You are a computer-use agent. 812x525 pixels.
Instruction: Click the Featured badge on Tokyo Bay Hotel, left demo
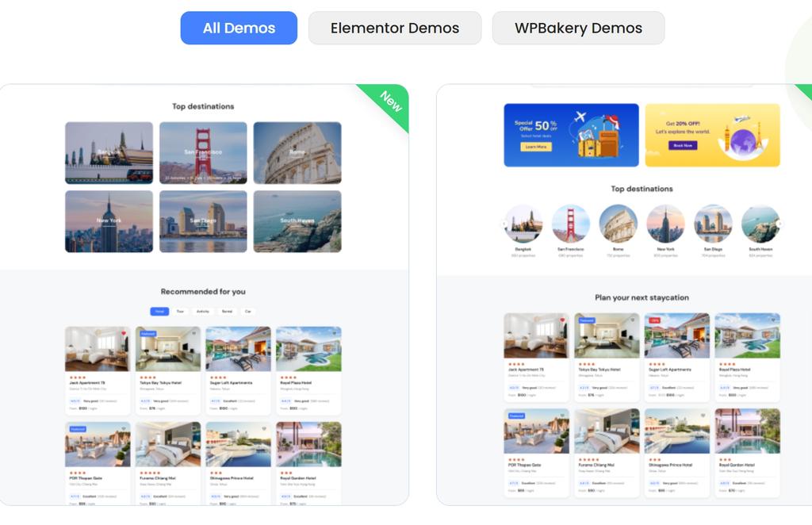(x=147, y=333)
